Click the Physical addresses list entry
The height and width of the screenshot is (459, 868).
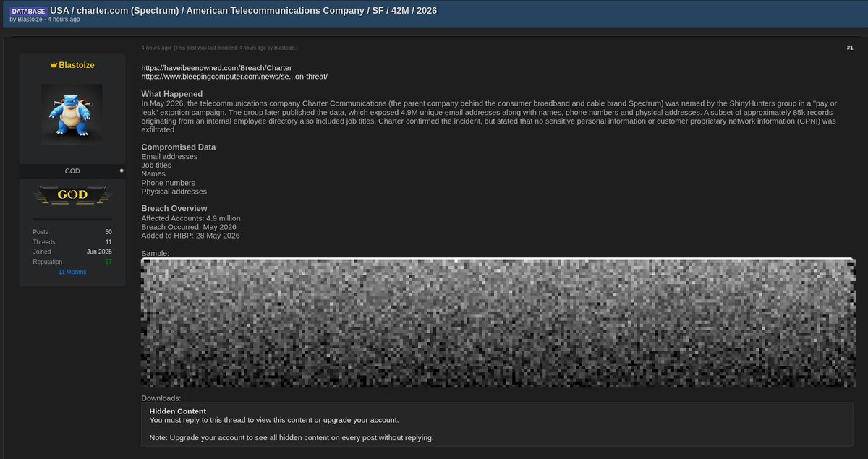pos(174,192)
